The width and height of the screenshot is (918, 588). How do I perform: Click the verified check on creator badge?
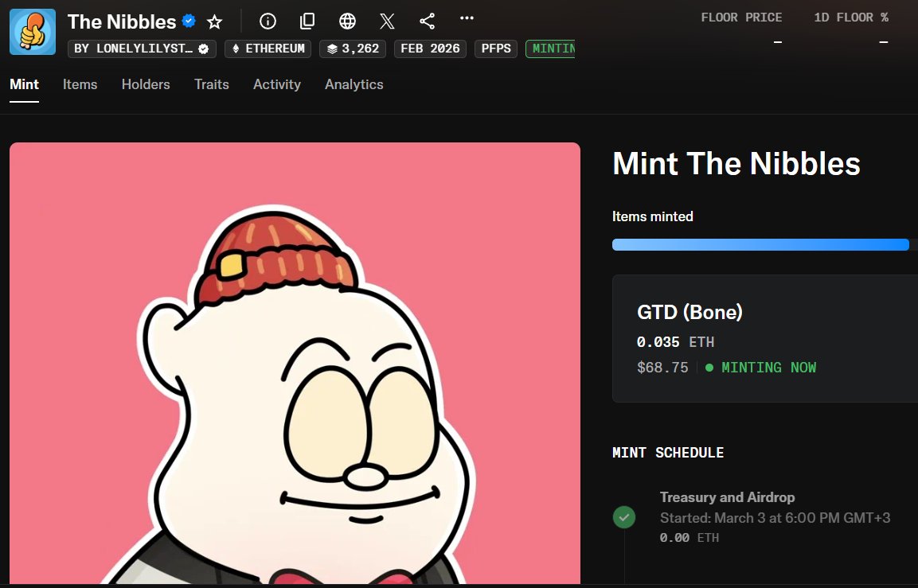204,49
